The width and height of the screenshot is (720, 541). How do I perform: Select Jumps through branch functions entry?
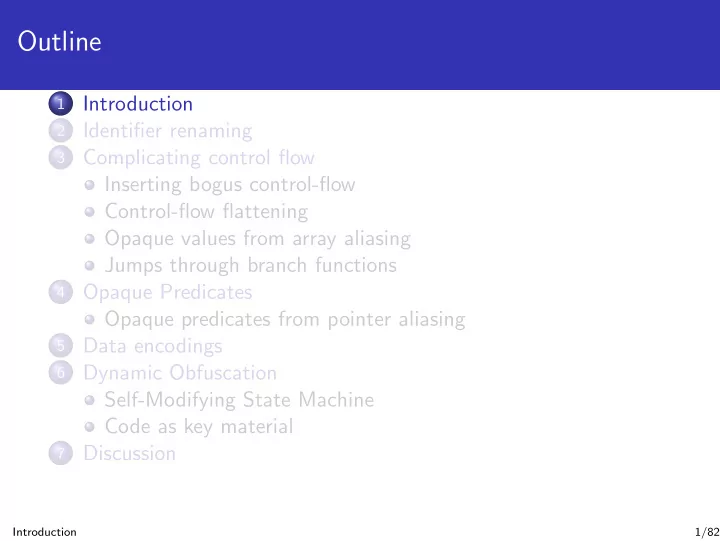click(251, 265)
